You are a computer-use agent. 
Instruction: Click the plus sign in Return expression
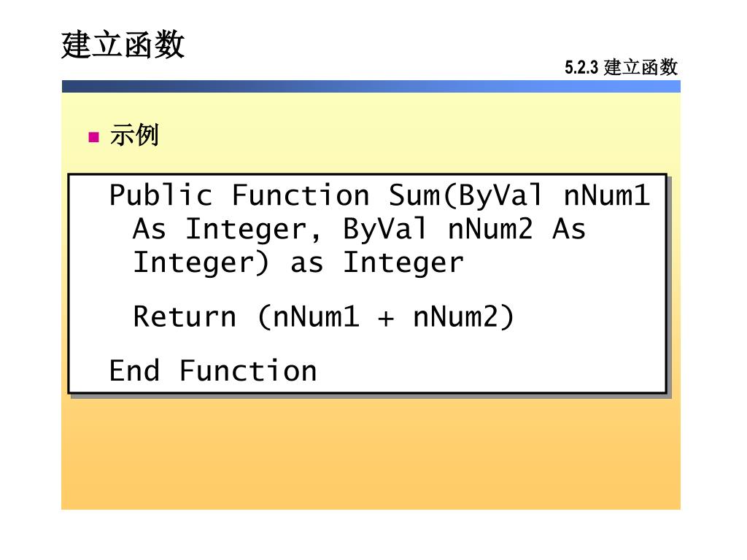[386, 318]
